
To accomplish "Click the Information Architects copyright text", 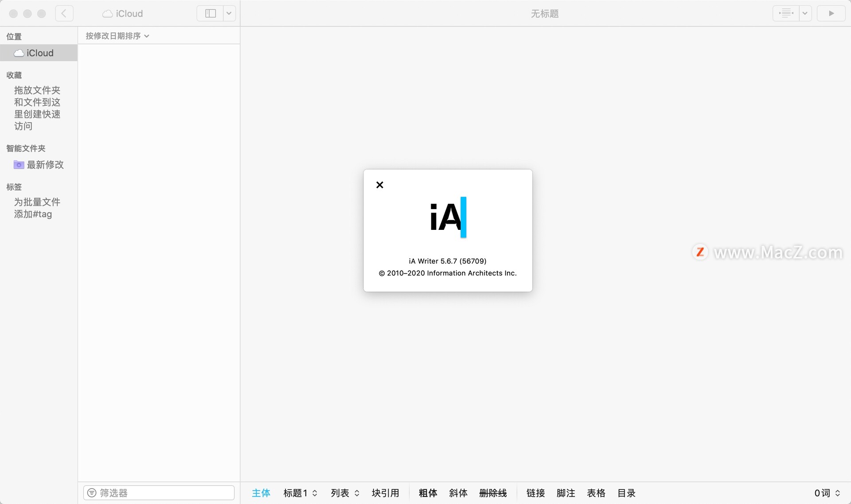I will pyautogui.click(x=448, y=273).
